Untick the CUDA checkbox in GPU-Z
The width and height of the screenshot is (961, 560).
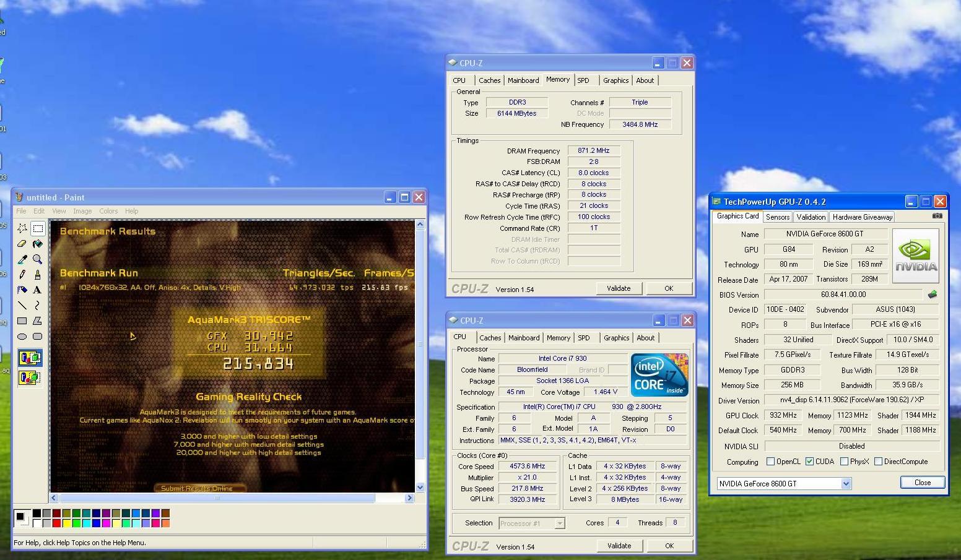pos(809,462)
